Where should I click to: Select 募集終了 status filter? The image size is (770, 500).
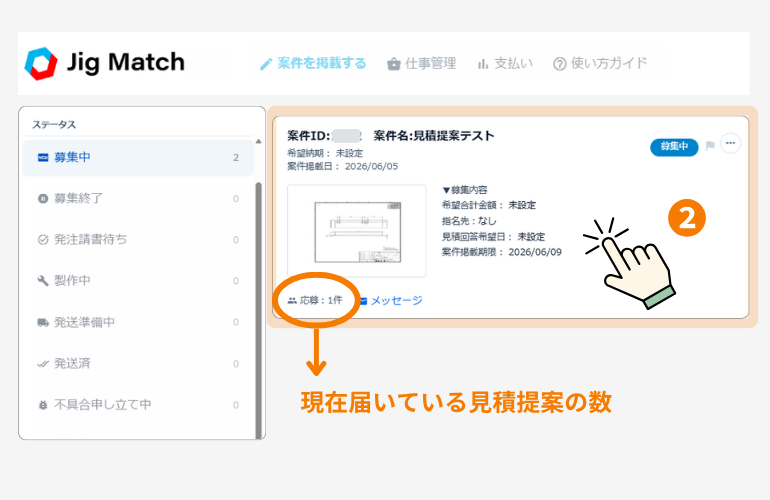138,198
